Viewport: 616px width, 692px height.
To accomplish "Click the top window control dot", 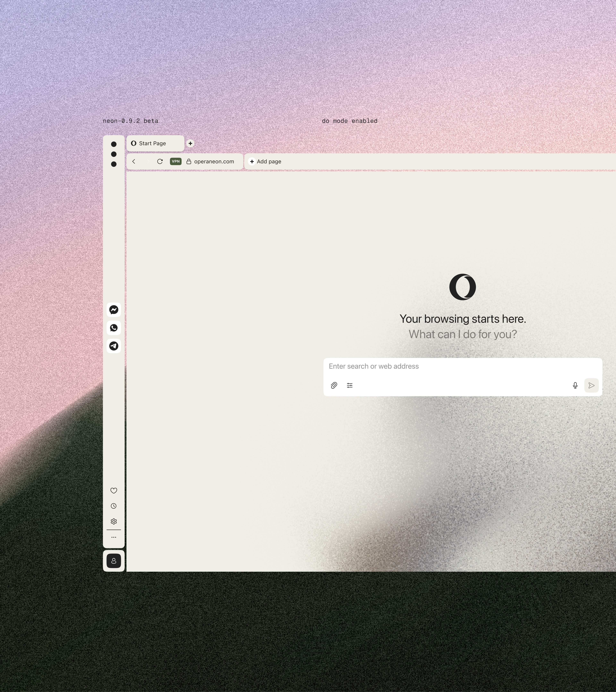I will pyautogui.click(x=114, y=144).
